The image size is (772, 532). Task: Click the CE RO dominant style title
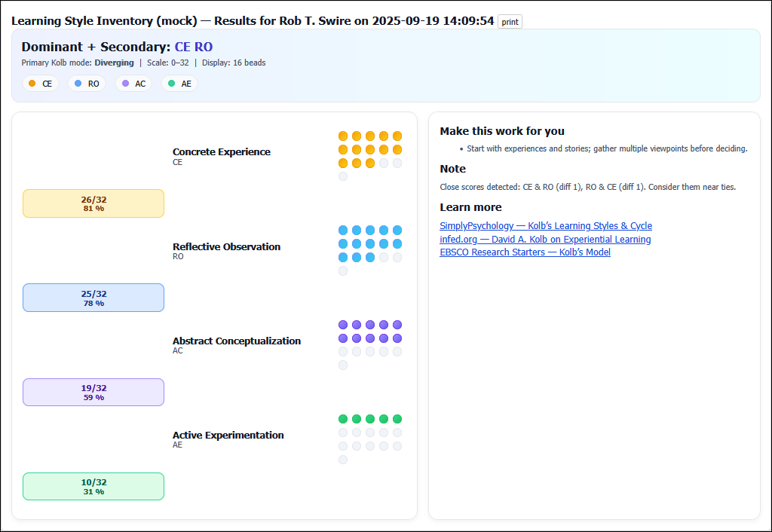point(194,47)
